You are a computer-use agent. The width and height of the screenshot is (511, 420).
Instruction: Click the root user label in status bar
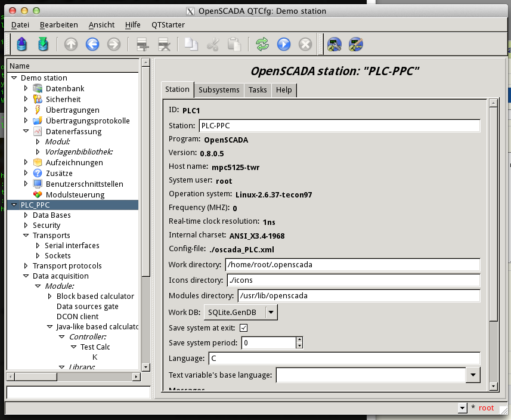[486, 408]
